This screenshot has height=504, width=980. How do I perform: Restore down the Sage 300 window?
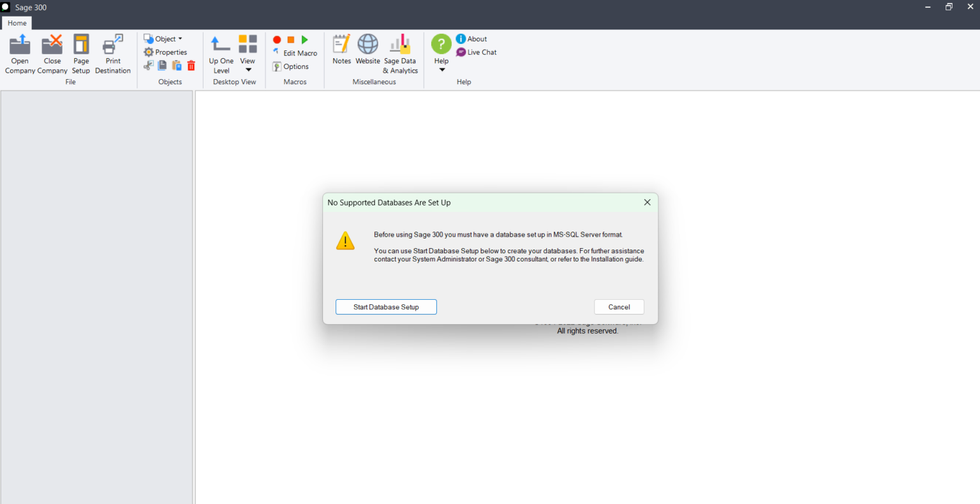949,7
